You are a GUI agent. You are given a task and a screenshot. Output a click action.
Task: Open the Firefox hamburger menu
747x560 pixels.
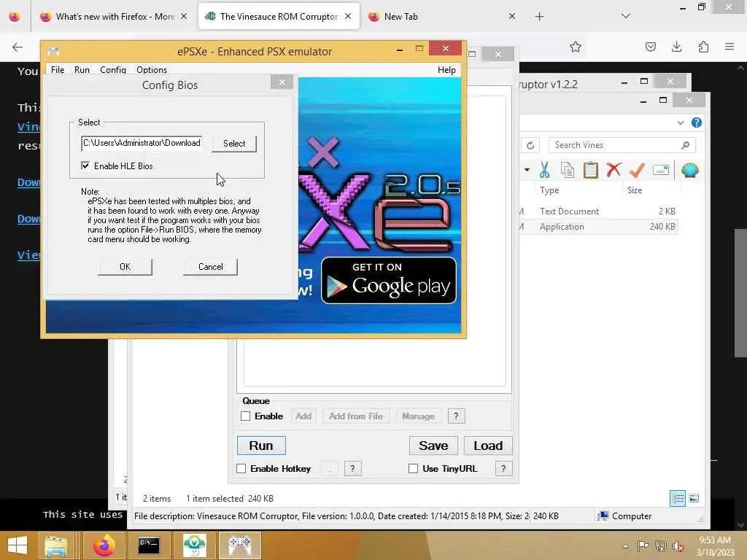(729, 47)
